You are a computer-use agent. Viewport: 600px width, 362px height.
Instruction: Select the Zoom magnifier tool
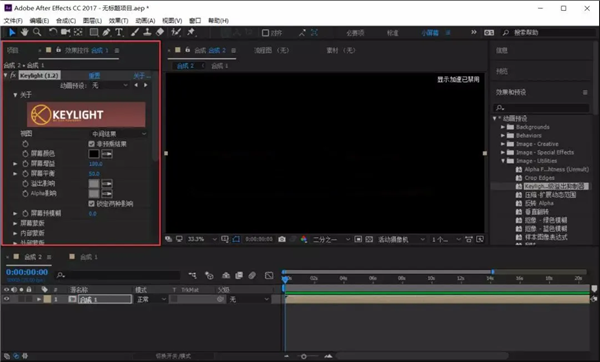[x=37, y=33]
